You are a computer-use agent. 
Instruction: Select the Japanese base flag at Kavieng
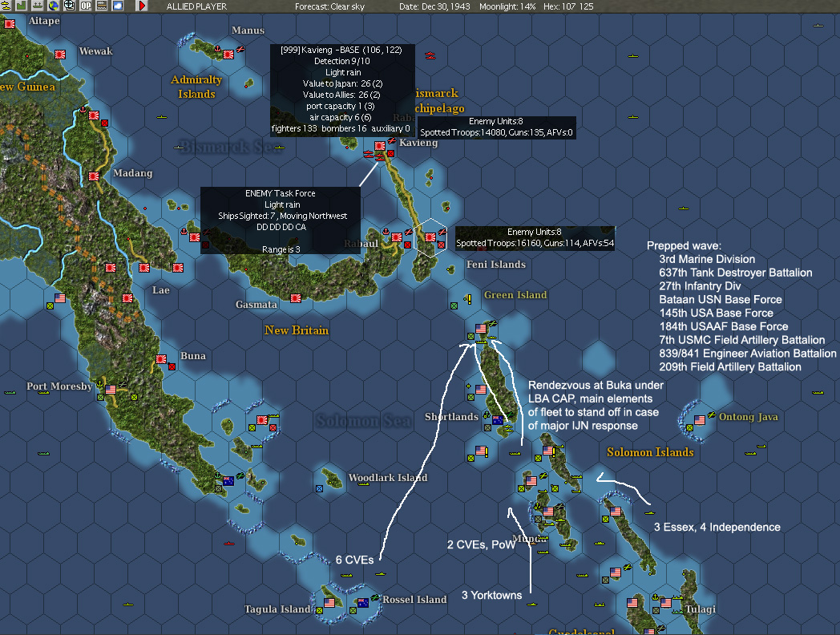pyautogui.click(x=380, y=146)
